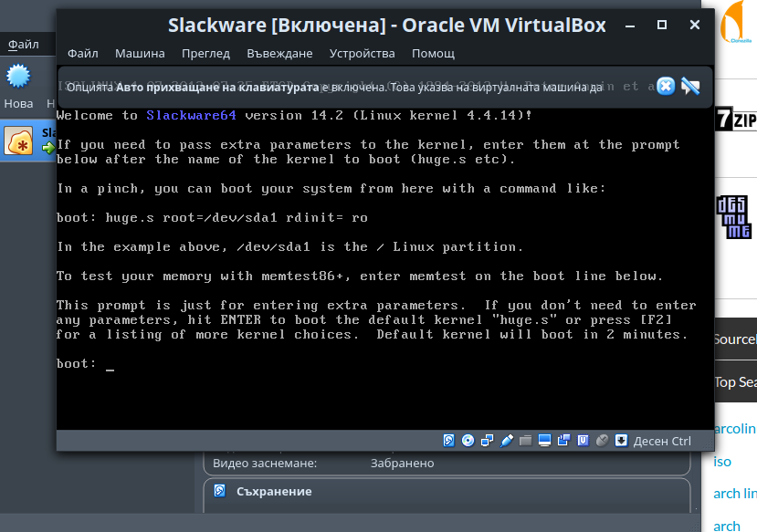Open the Устройства menu
The image size is (757, 532).
pos(363,53)
